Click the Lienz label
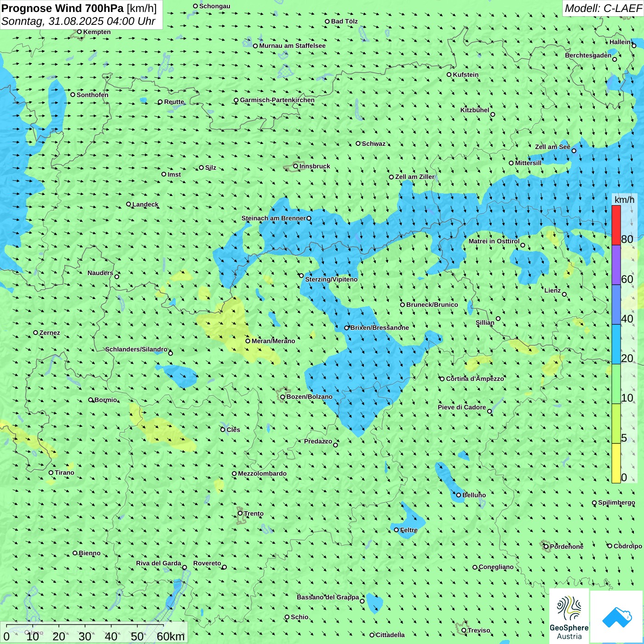Viewport: 644px width, 644px height. 552,290
